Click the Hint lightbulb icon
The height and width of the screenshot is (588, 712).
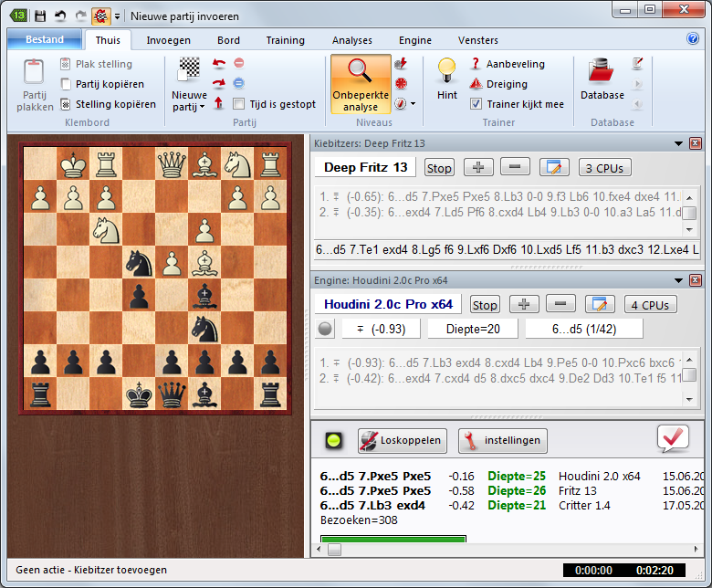click(x=447, y=70)
